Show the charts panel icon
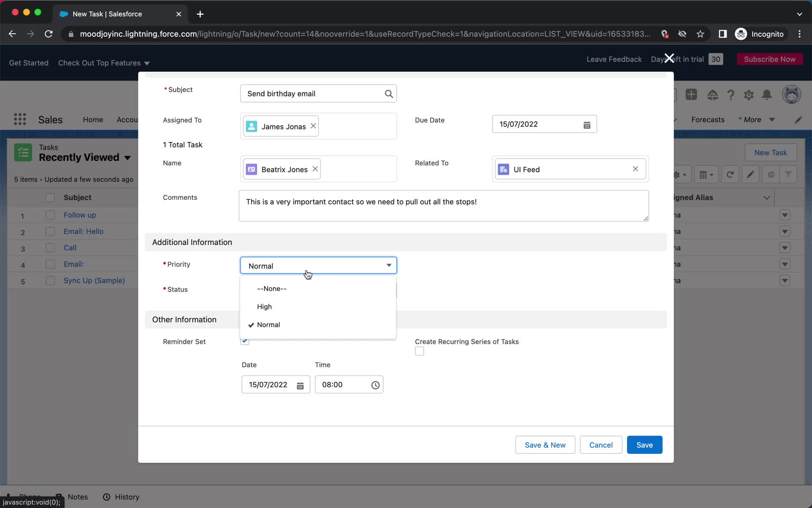 pyautogui.click(x=771, y=174)
